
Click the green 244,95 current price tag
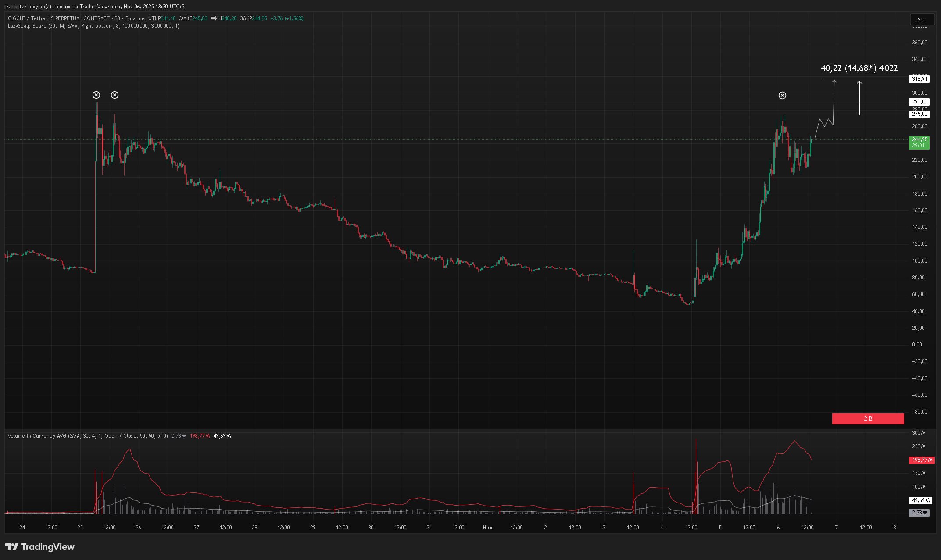[919, 142]
